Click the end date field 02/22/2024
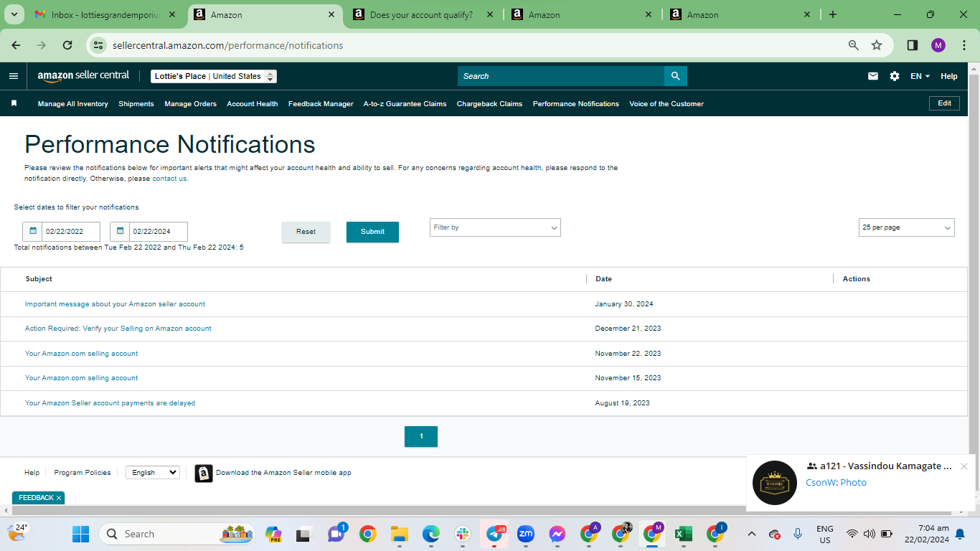 [x=158, y=232]
